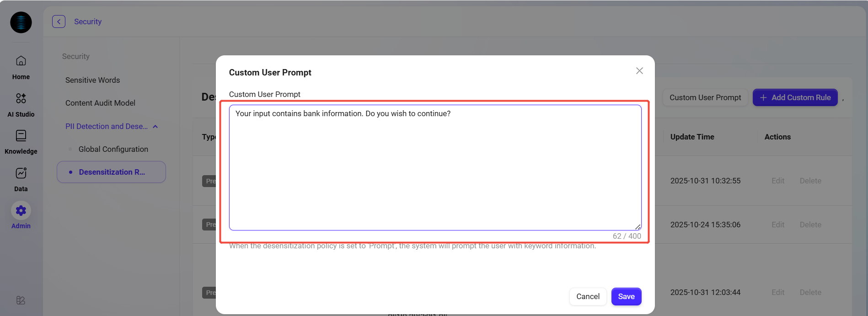This screenshot has height=316, width=868.
Task: Open Content Audit Model page
Action: pyautogui.click(x=100, y=103)
